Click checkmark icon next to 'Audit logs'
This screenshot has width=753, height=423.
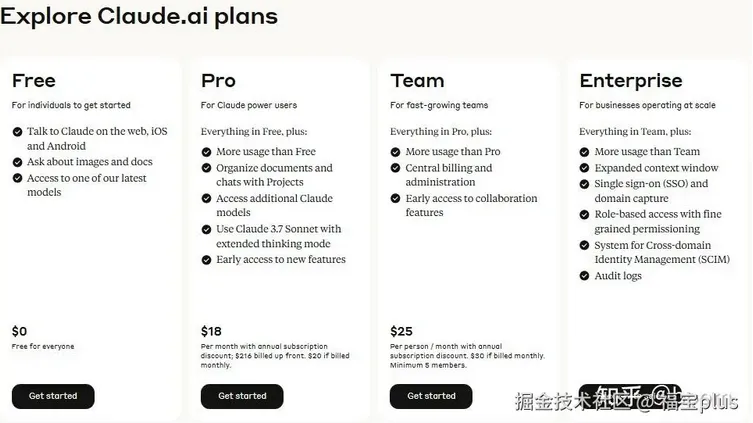[x=584, y=276]
